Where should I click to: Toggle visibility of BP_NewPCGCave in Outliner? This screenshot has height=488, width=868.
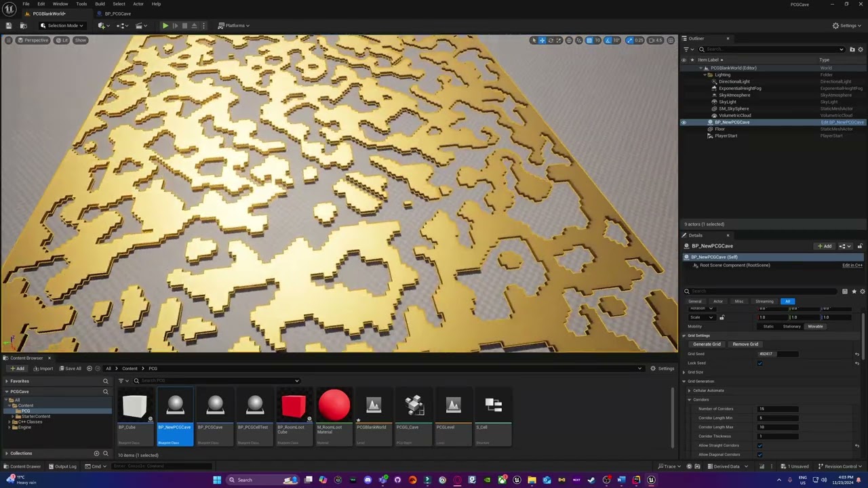point(684,123)
